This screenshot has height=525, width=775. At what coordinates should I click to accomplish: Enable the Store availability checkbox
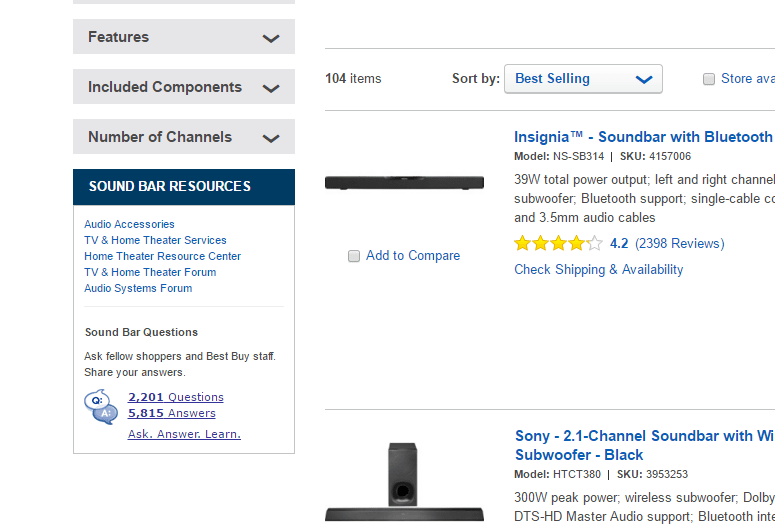709,79
